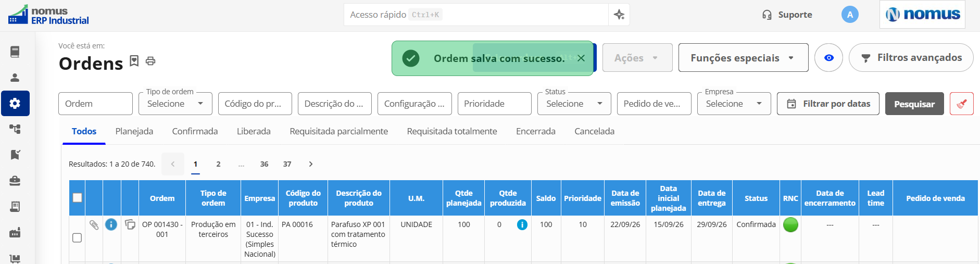Click the Pesquisar button
Image resolution: width=980 pixels, height=264 pixels.
(914, 104)
